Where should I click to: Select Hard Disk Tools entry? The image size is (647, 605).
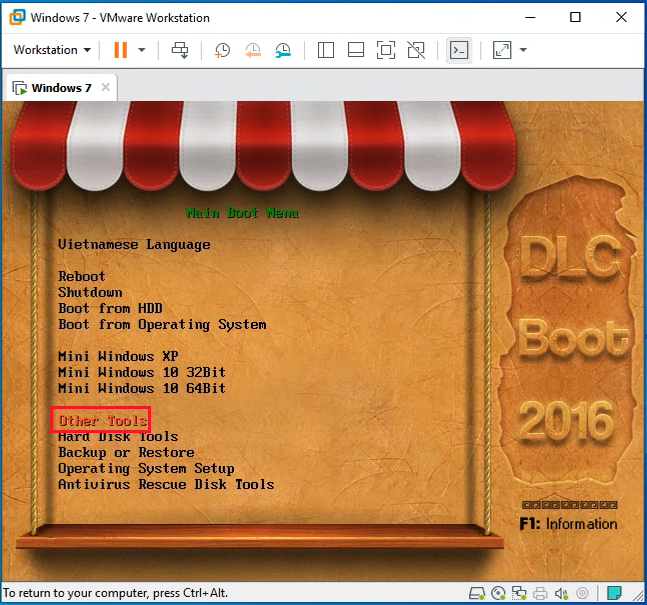coord(118,437)
